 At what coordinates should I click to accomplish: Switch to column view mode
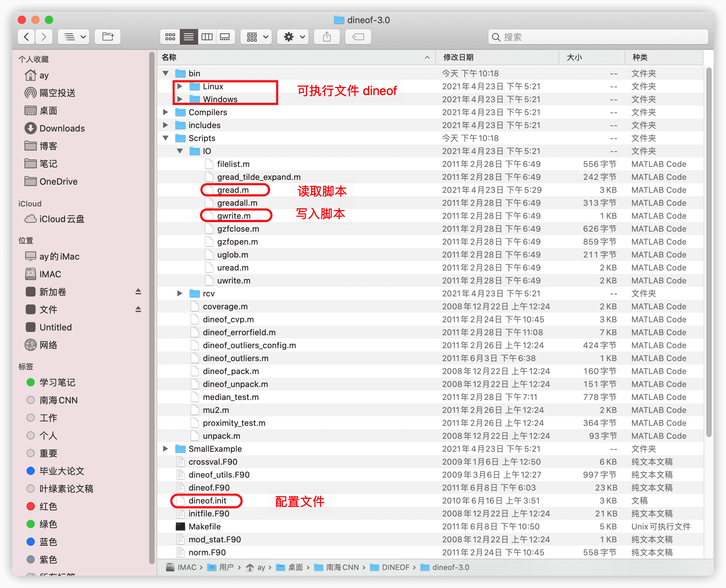[207, 37]
